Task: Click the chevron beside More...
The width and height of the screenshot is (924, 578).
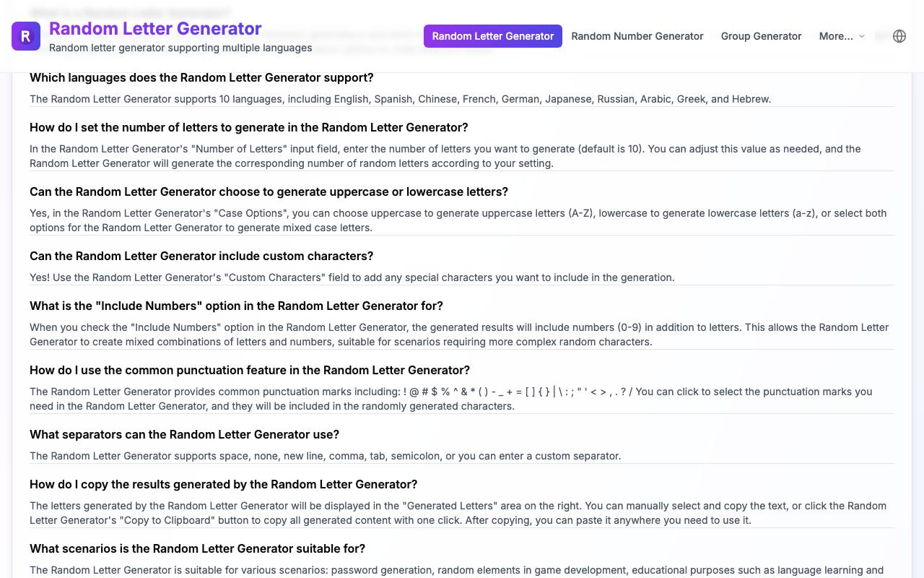Action: [861, 36]
